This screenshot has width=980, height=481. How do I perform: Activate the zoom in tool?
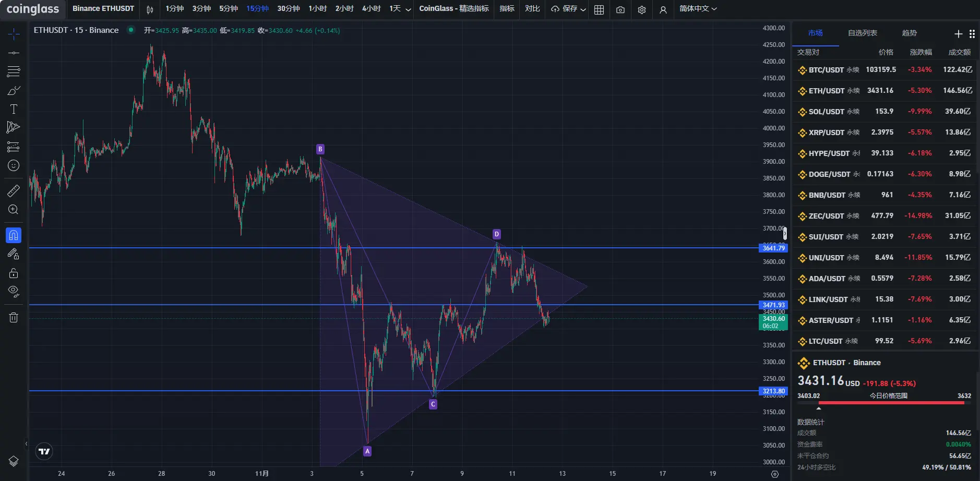(x=14, y=209)
